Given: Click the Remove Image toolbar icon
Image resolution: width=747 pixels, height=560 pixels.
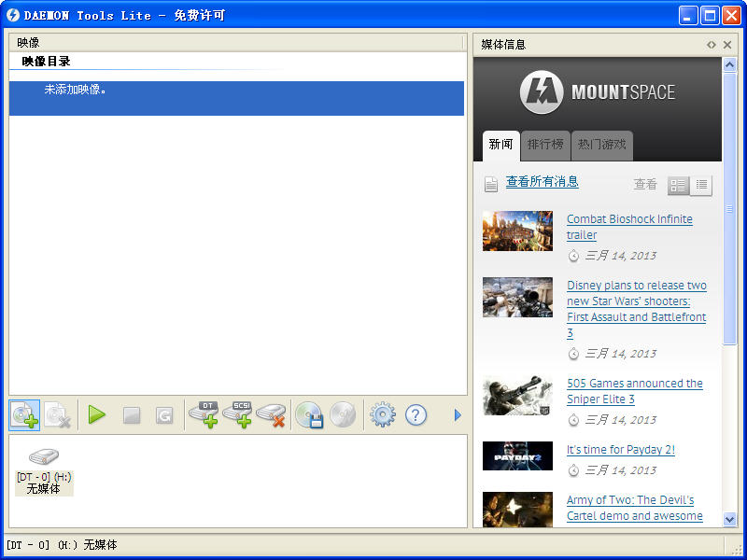Looking at the screenshot, I should pyautogui.click(x=57, y=415).
